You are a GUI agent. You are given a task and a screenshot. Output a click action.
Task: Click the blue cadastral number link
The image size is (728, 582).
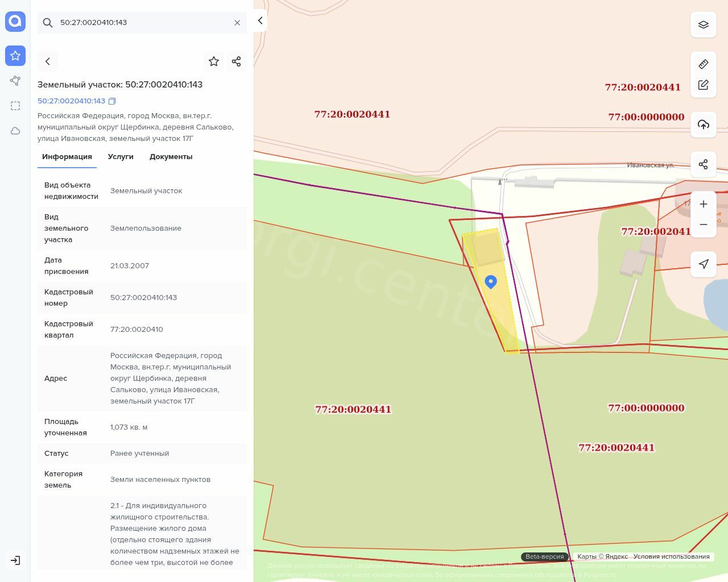click(x=71, y=101)
